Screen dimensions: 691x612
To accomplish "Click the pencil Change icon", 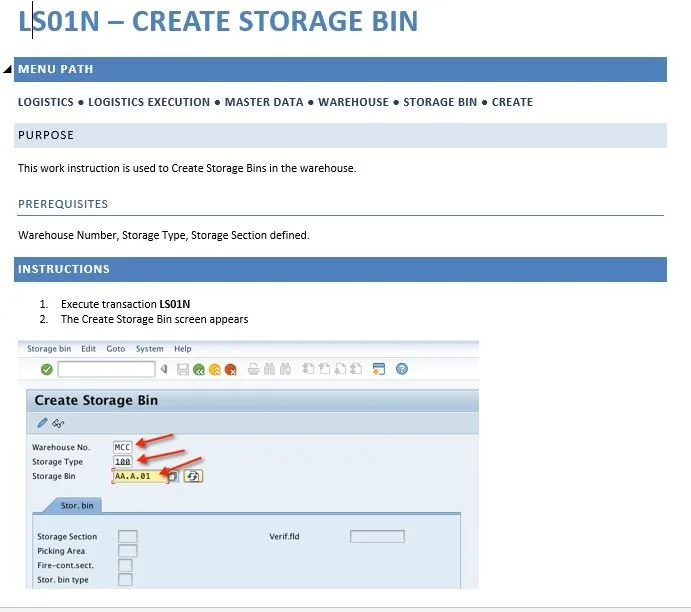I will coord(42,423).
